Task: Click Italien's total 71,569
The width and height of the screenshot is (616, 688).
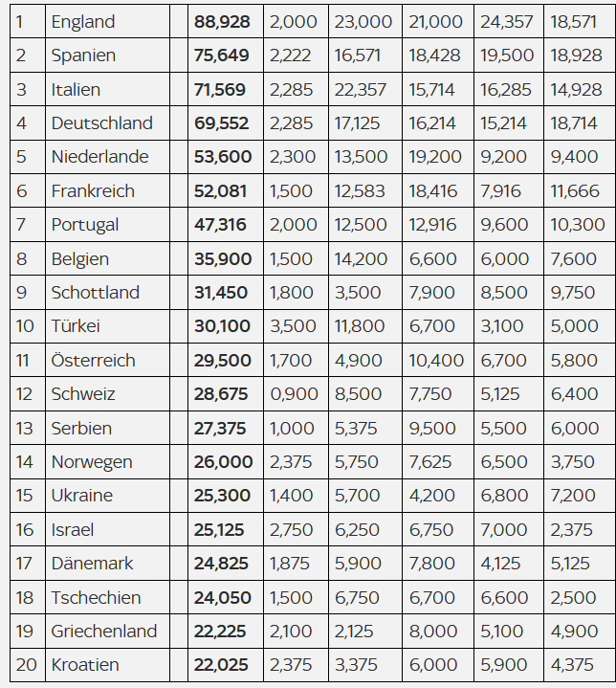Action: tap(220, 90)
